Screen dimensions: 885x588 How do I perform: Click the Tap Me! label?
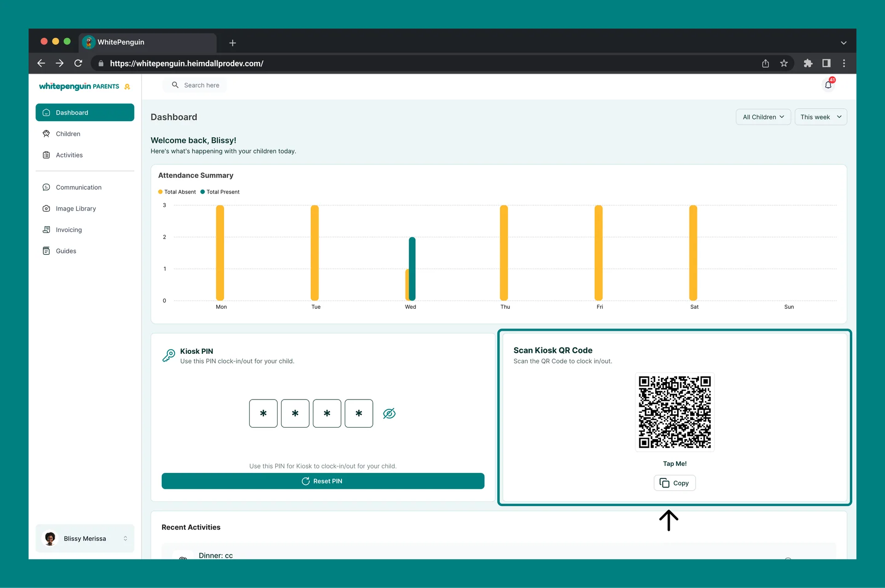coord(675,464)
